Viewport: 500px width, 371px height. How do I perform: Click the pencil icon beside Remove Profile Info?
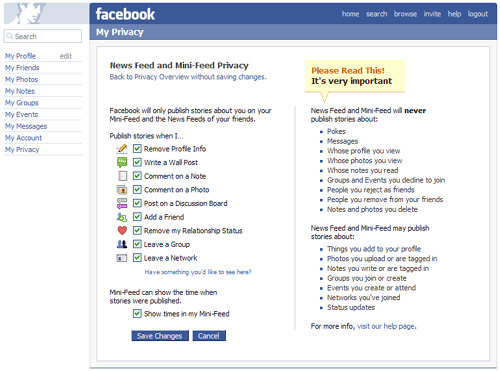122,148
